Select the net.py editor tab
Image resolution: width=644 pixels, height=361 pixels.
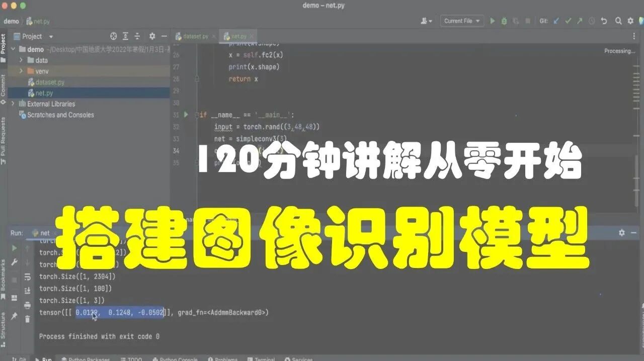[239, 36]
